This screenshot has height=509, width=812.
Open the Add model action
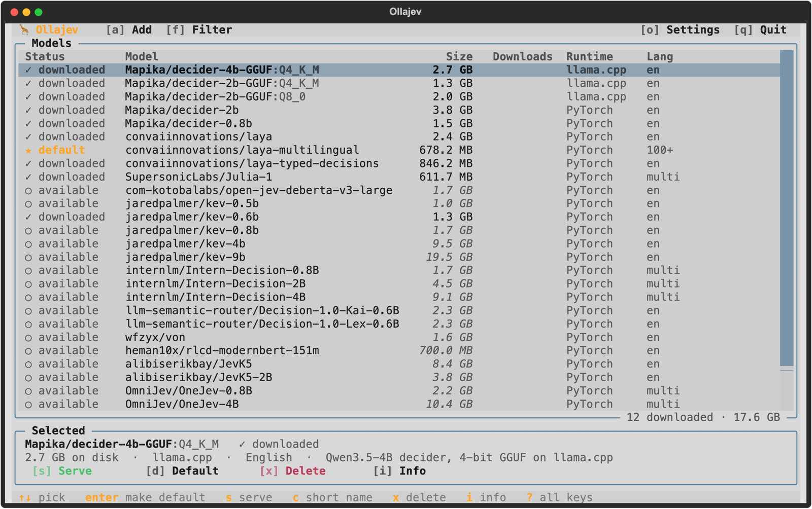129,30
